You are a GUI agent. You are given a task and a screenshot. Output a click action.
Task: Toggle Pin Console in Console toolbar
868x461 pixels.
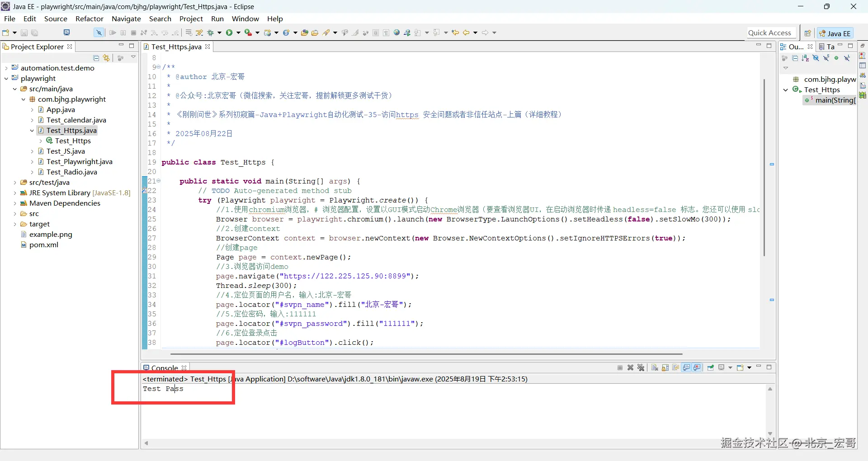coord(711,367)
